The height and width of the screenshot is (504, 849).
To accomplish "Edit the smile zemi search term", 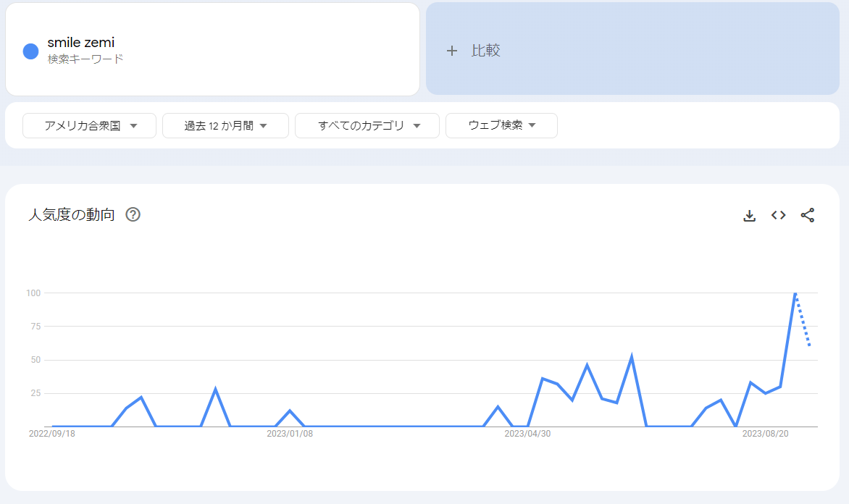I will (x=80, y=42).
